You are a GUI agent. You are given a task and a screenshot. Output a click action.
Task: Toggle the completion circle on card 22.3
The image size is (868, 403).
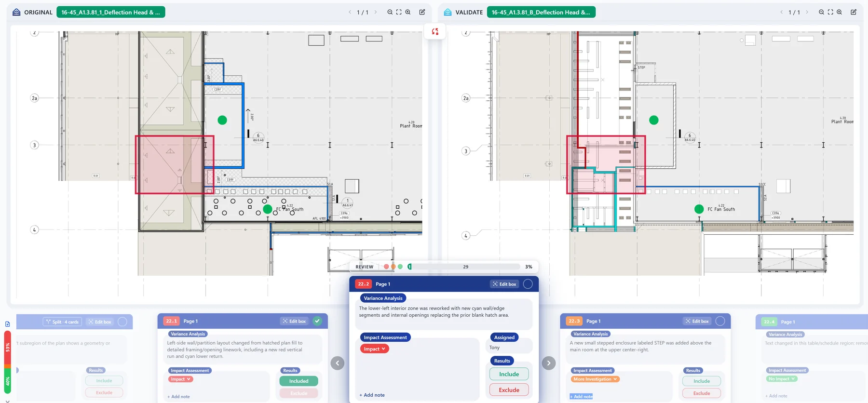[x=720, y=321]
